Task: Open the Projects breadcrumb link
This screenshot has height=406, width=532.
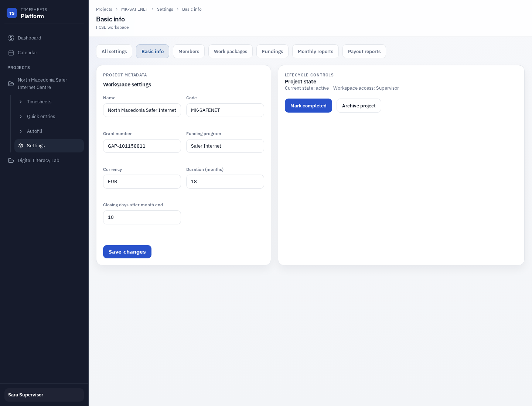Action: 104,9
